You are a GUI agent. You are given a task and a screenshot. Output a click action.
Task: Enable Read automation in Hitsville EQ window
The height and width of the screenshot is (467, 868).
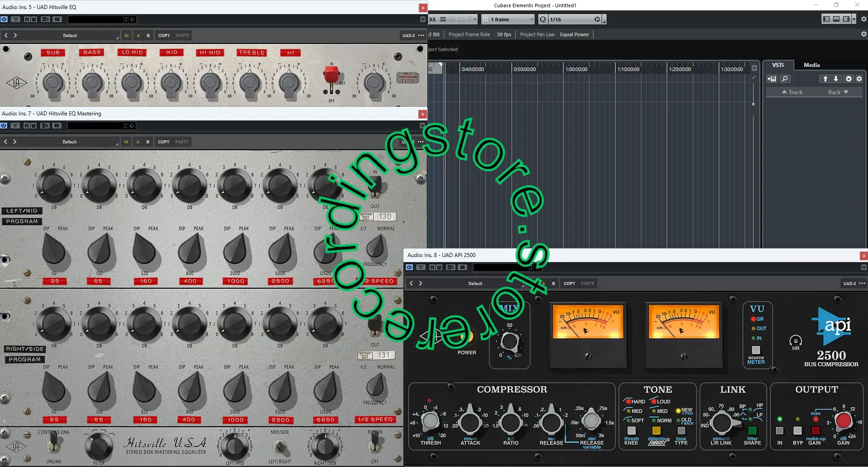[27, 19]
